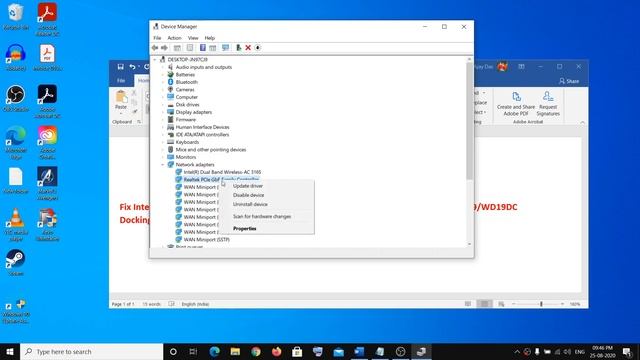Image resolution: width=640 pixels, height=360 pixels.
Task: Open OBS Studio desktop shortcut
Action: [16, 99]
